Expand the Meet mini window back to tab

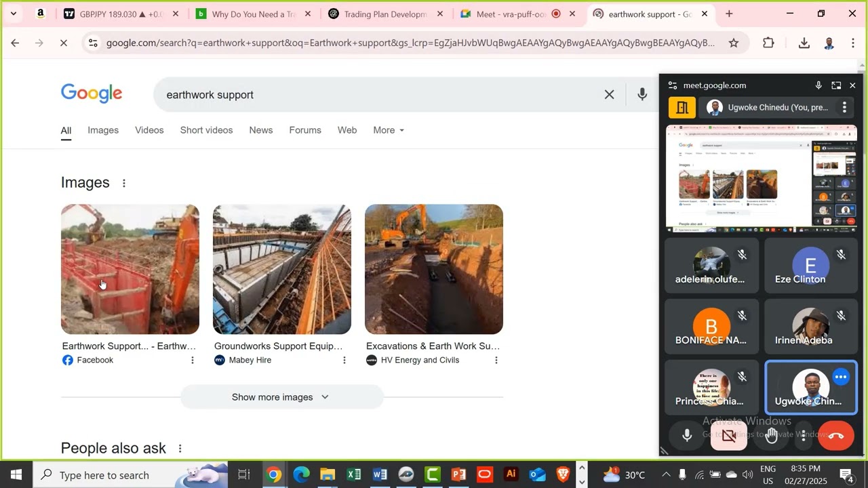[836, 85]
